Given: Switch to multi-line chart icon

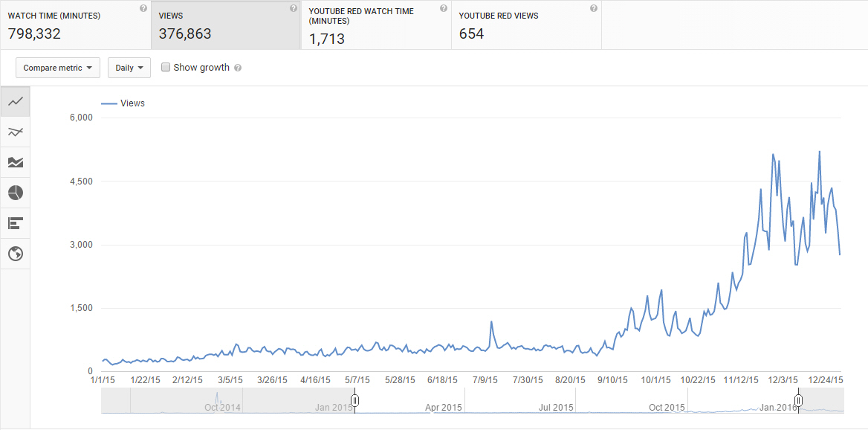Looking at the screenshot, I should (x=15, y=132).
